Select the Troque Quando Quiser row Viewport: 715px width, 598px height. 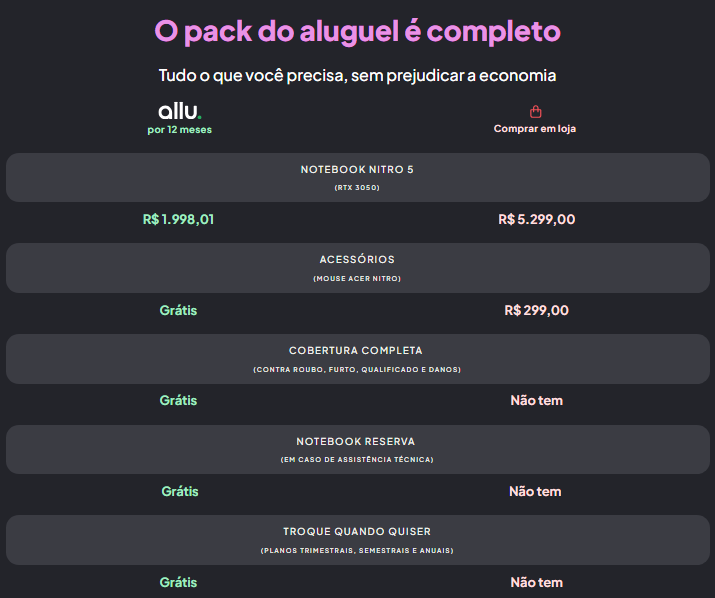coord(357,539)
